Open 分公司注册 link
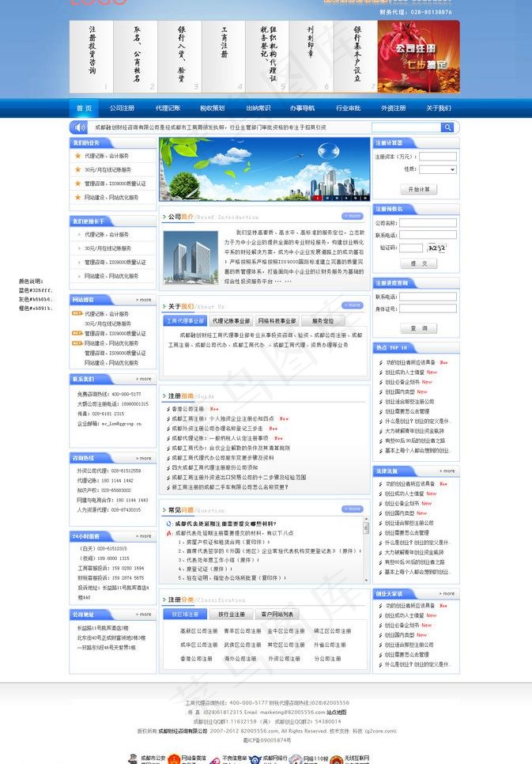Screen dimensions: 532x764 pos(327,658)
